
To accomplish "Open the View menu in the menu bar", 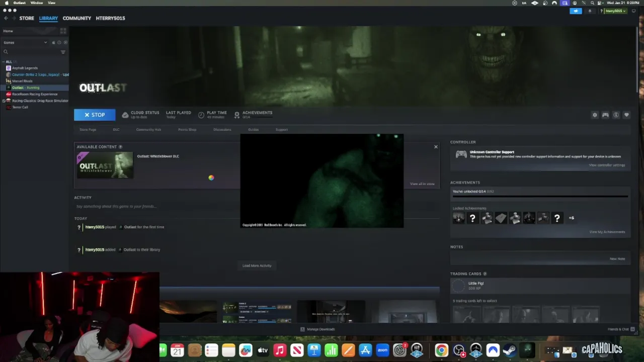I will click(x=52, y=3).
